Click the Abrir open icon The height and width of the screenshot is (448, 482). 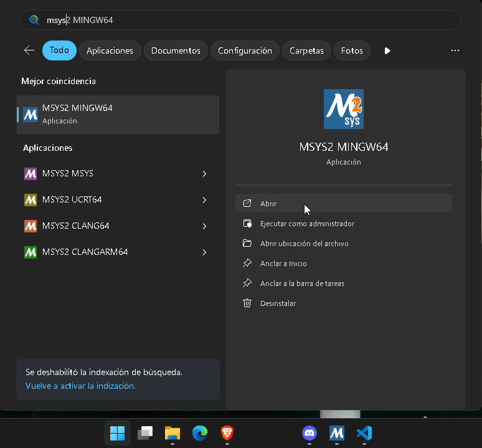(x=247, y=203)
